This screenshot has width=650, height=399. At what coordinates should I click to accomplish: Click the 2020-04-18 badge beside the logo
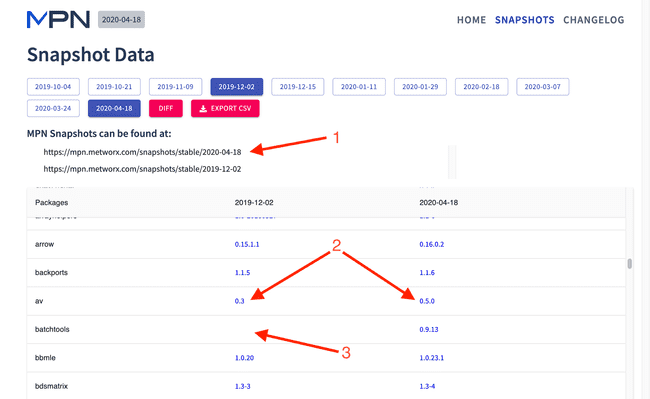(121, 19)
